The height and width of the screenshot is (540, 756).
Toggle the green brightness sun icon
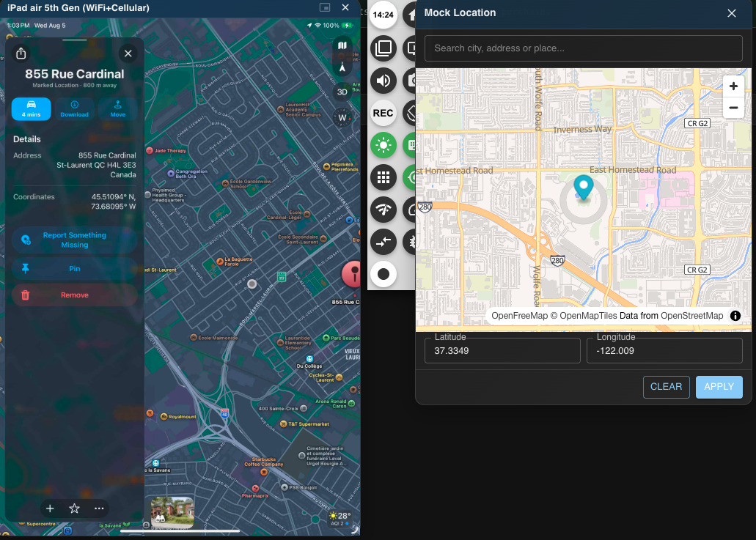click(x=383, y=145)
